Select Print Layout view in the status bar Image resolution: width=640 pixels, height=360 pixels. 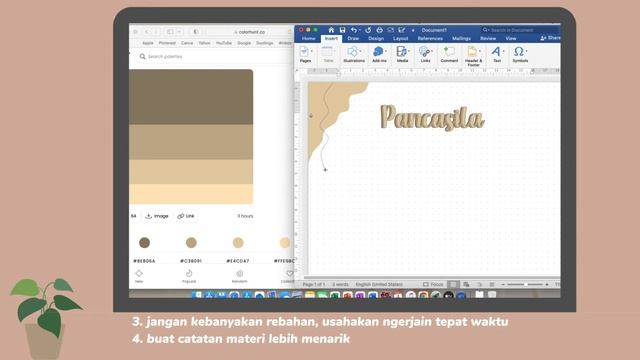coord(453,284)
